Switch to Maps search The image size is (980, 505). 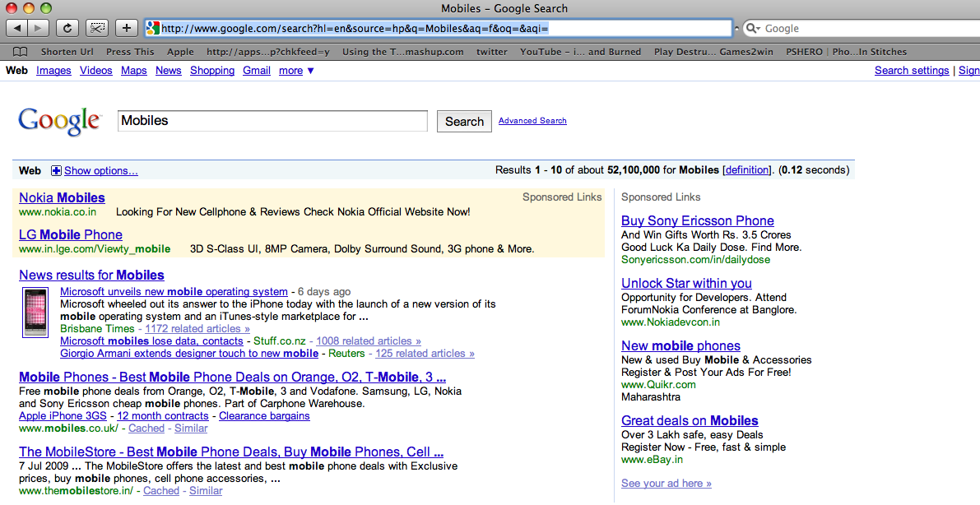[134, 71]
